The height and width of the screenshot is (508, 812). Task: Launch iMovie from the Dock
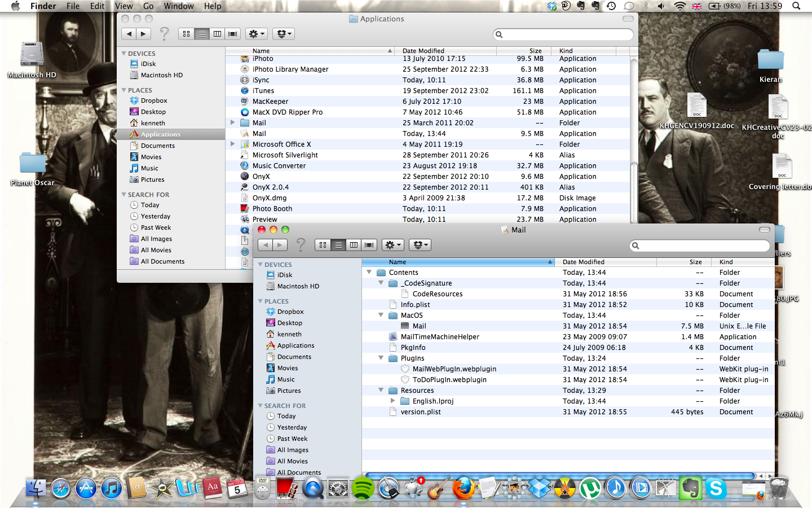point(162,488)
